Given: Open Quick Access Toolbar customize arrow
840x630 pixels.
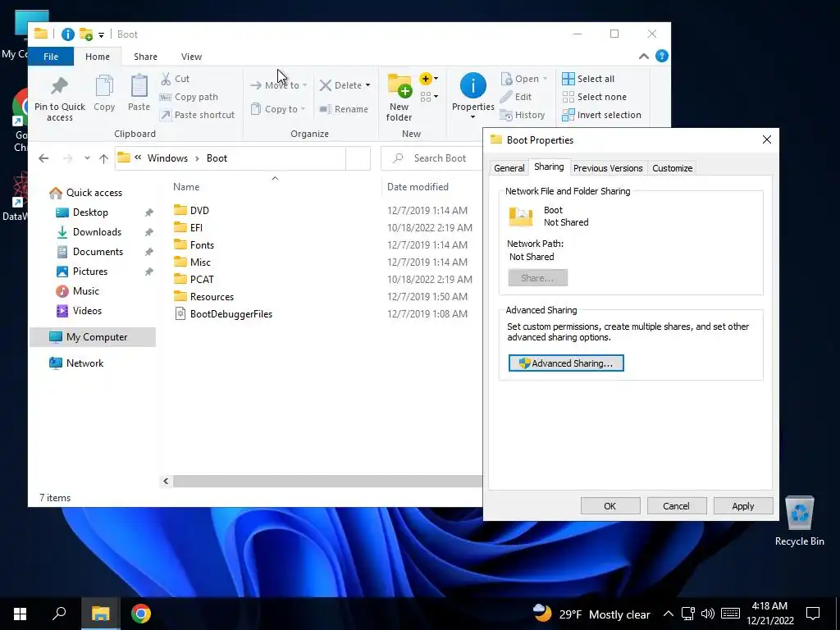Looking at the screenshot, I should coord(101,35).
